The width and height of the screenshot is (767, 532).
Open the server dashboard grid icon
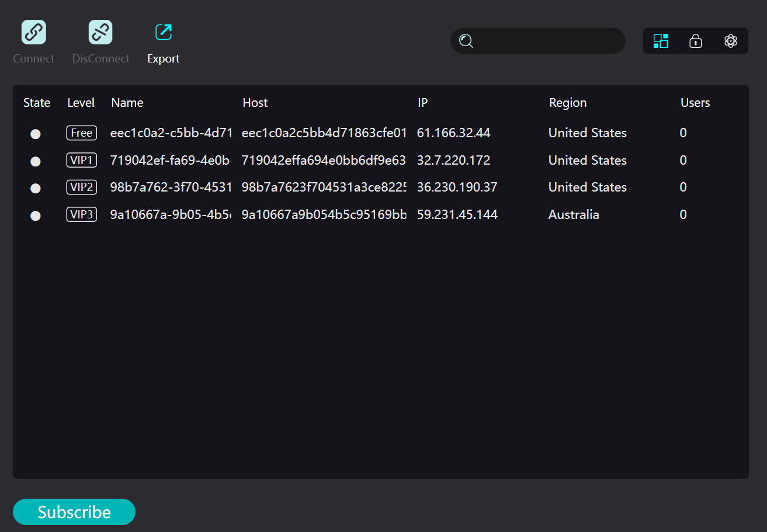660,41
